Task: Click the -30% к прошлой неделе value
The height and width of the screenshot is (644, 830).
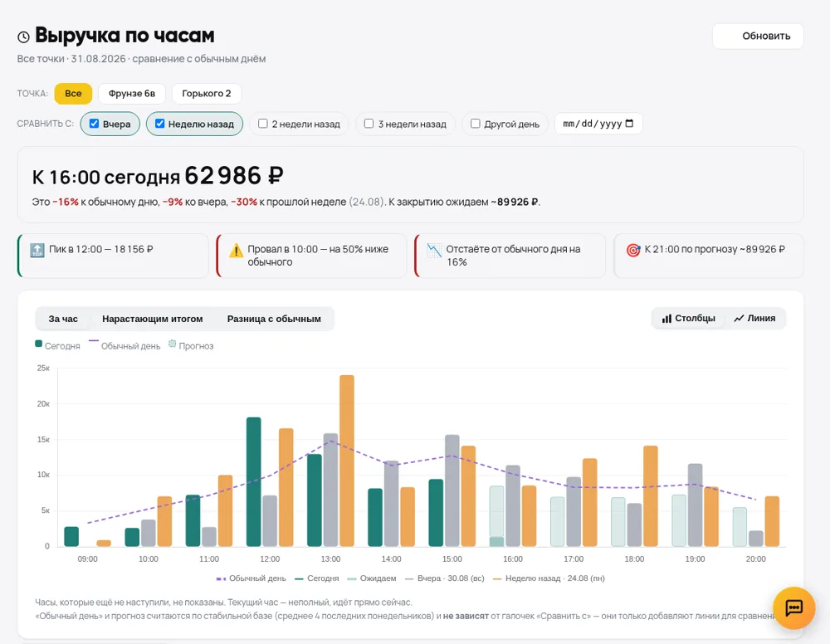Action: coord(244,202)
